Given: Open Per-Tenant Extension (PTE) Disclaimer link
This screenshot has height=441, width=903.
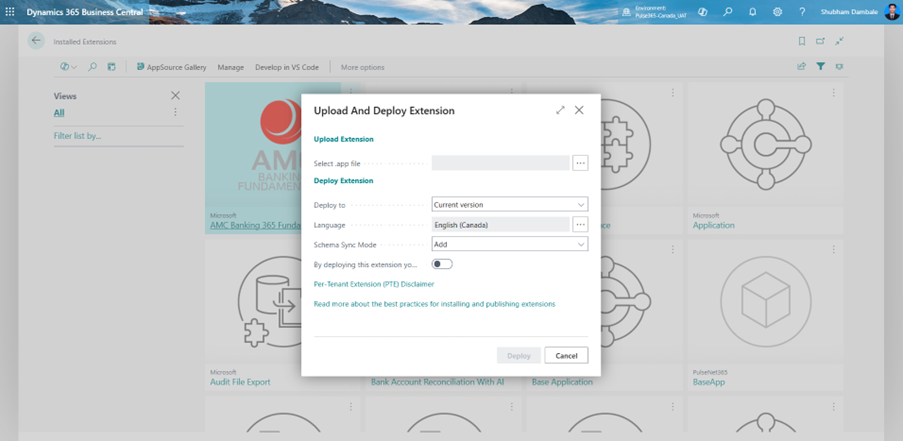Looking at the screenshot, I should (374, 284).
